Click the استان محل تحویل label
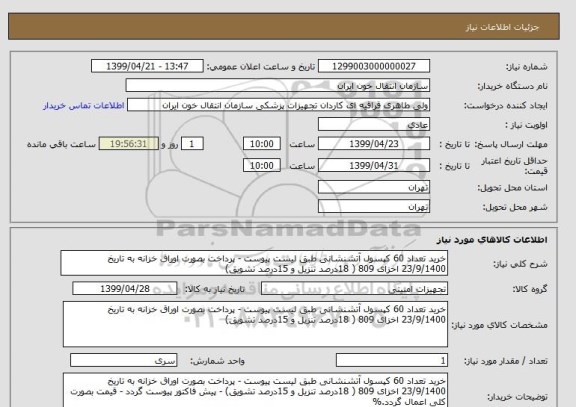This screenshot has width=576, height=407. point(512,188)
